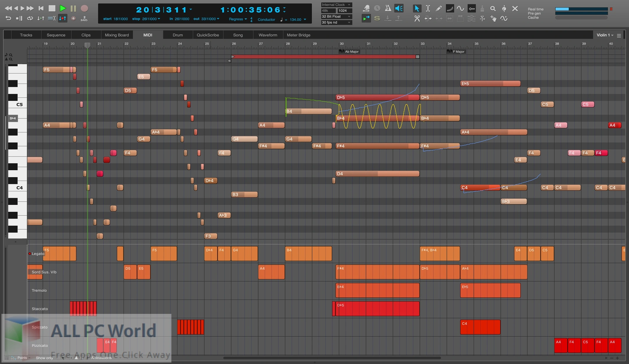Select the Pencil tool
Viewport: 629px width, 364px height.
click(x=439, y=9)
